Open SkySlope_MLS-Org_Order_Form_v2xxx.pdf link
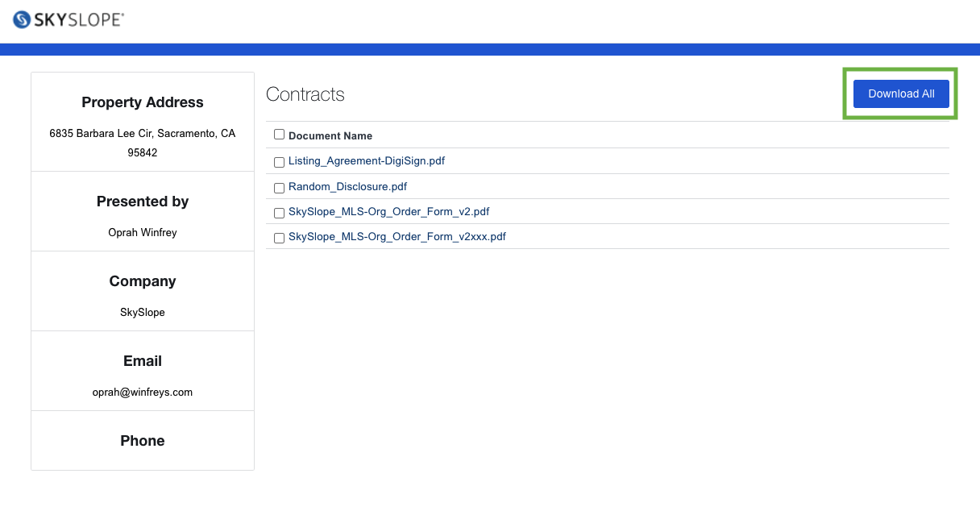980x511 pixels. point(397,237)
